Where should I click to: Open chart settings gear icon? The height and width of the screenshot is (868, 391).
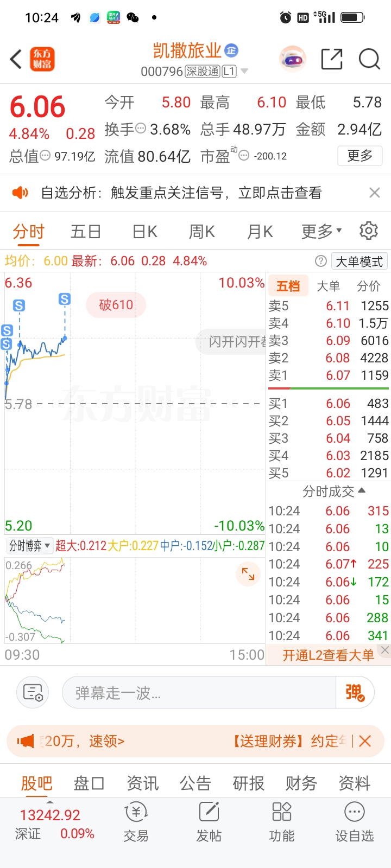coord(369,231)
